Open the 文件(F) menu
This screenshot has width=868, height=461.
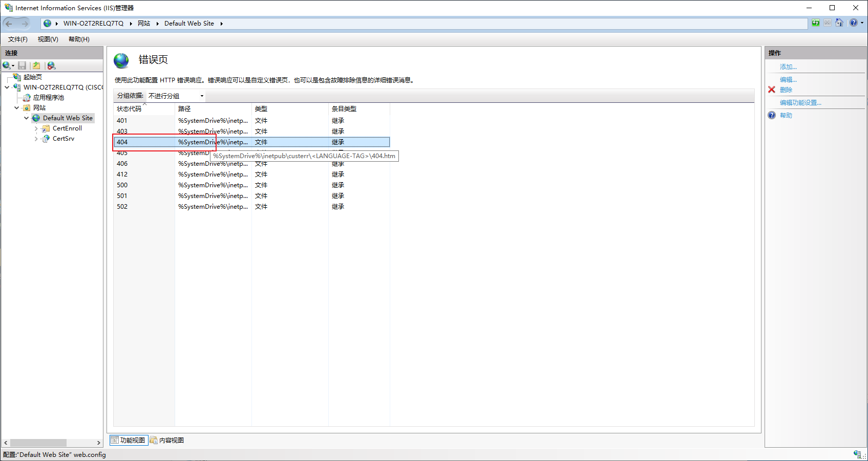point(18,39)
